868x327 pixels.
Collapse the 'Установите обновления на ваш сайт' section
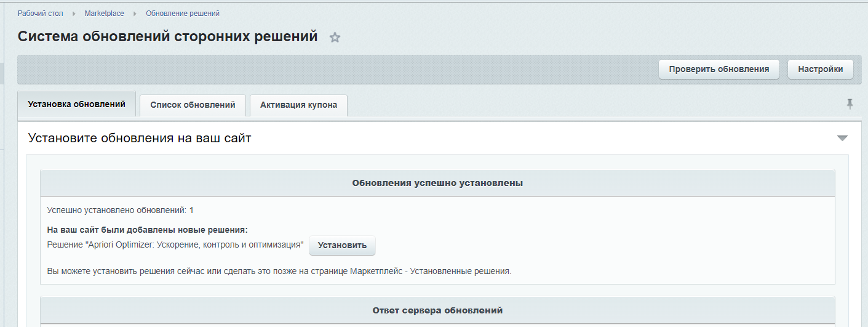click(x=842, y=138)
